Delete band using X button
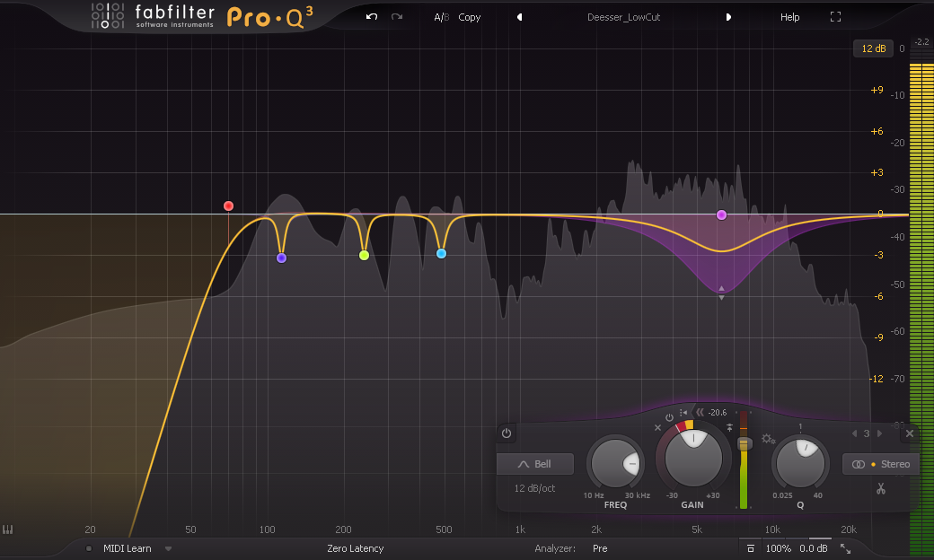 [x=910, y=433]
